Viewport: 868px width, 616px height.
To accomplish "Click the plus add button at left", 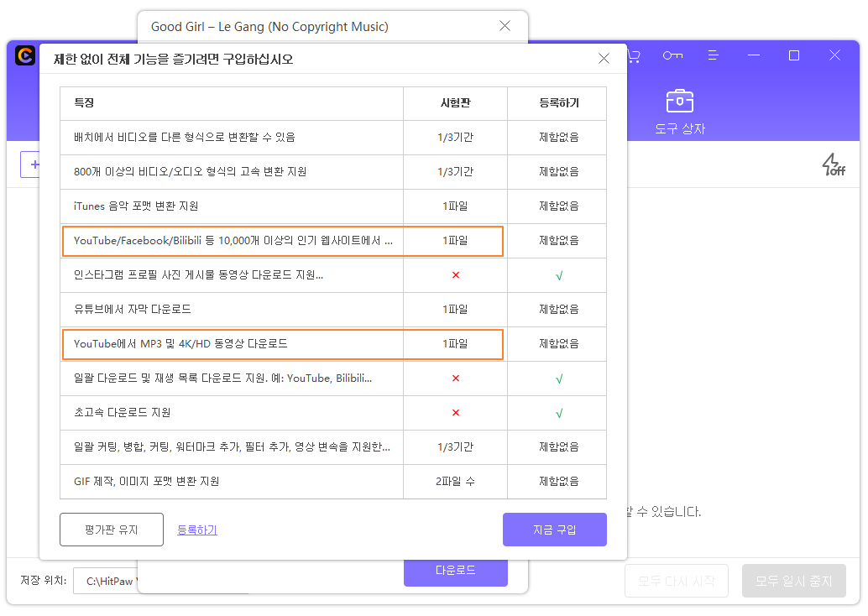I will [31, 164].
